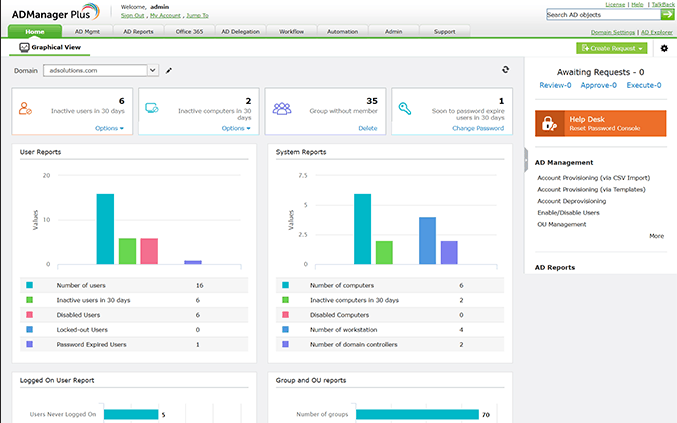Click the Jump To link
The height and width of the screenshot is (423, 677).
[197, 16]
